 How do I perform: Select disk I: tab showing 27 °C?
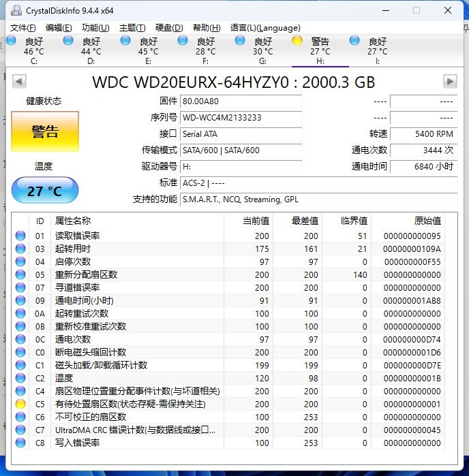(377, 50)
